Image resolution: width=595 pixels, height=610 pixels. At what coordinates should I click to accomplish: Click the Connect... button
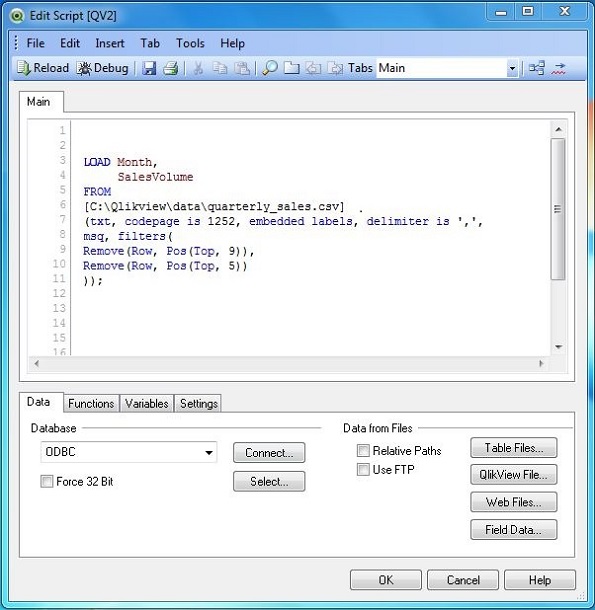[x=269, y=452]
